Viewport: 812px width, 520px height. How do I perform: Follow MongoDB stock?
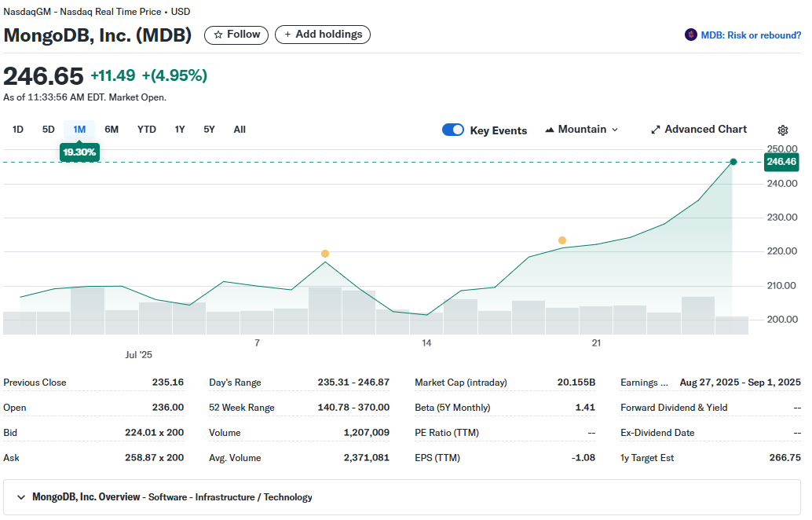click(236, 35)
